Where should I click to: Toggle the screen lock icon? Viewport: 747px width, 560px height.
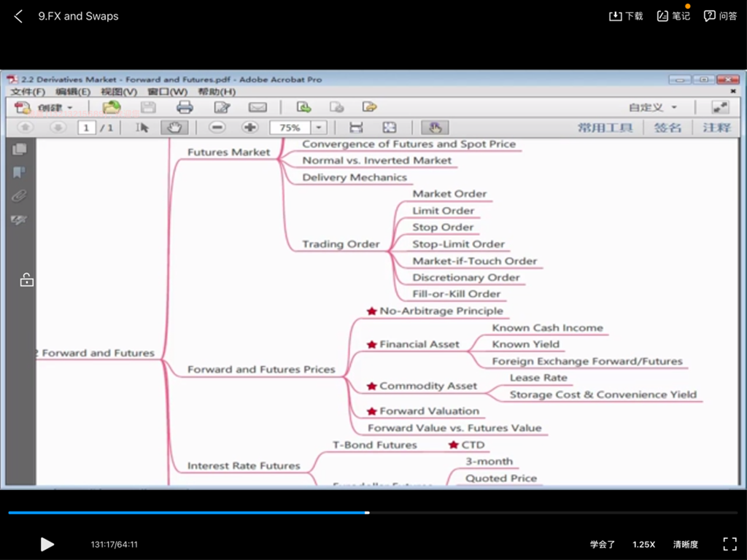tap(27, 280)
